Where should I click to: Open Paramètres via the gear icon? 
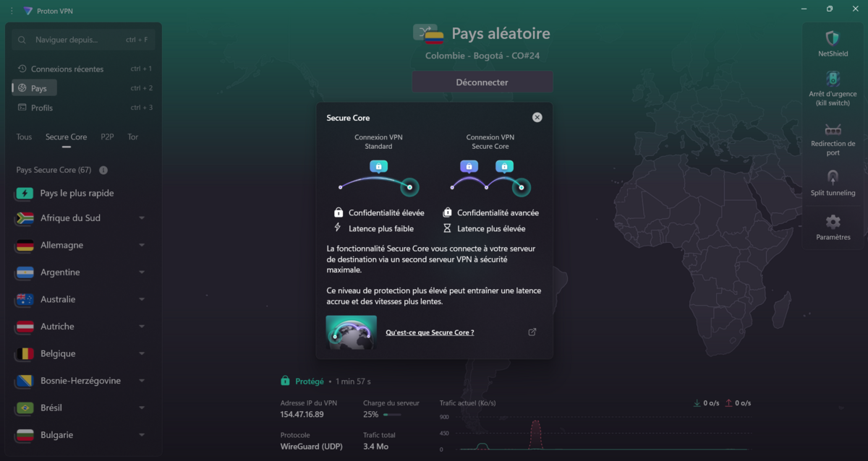[x=833, y=223]
